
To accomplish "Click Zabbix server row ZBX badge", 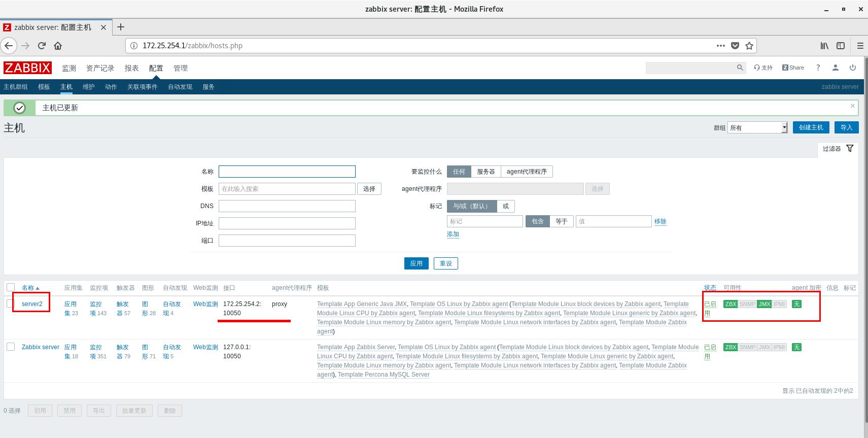I will tap(731, 347).
